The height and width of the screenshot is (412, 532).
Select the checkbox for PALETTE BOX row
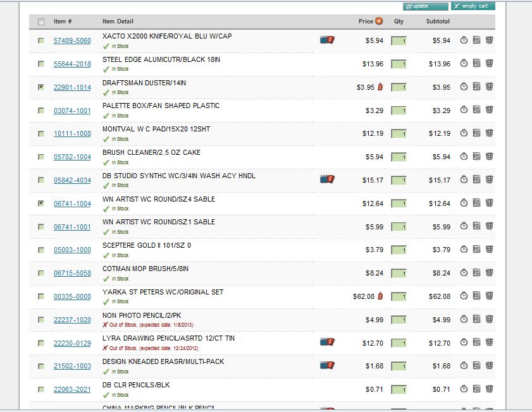[x=41, y=111]
